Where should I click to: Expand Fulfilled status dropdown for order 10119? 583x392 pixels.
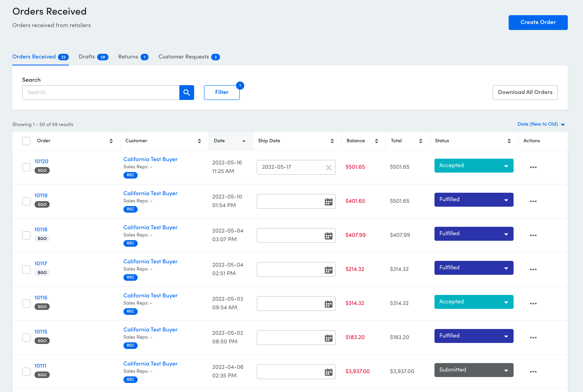click(474, 200)
